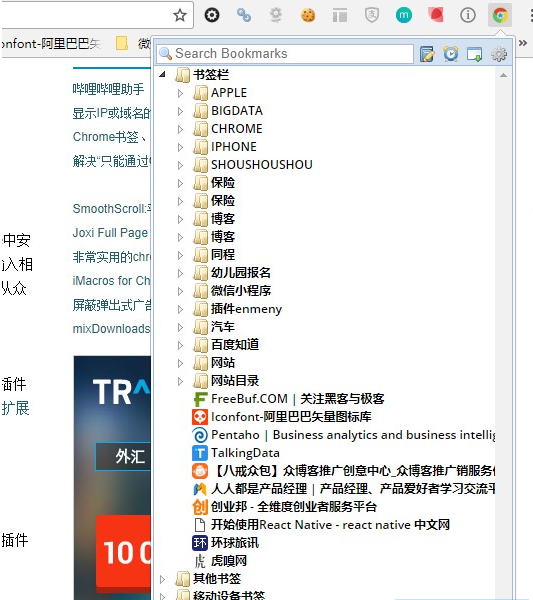Click the popup scrollbar up arrow
This screenshot has width=533, height=600.
tap(504, 75)
